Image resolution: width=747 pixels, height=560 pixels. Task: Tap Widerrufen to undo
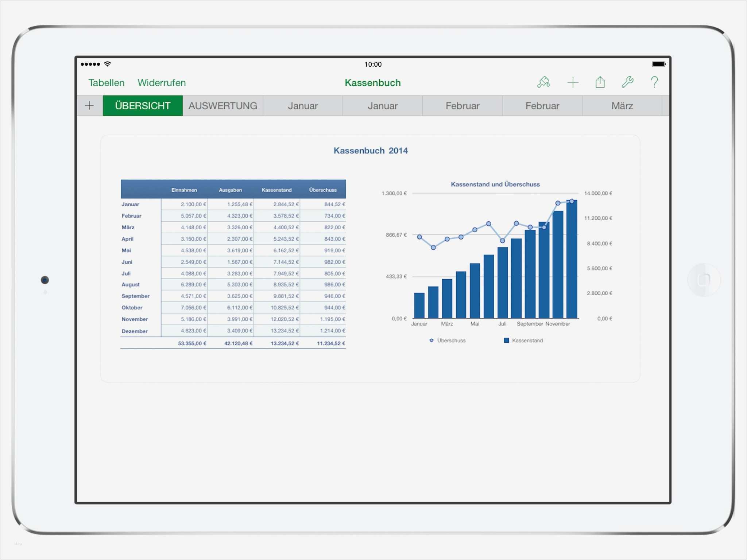pos(162,83)
